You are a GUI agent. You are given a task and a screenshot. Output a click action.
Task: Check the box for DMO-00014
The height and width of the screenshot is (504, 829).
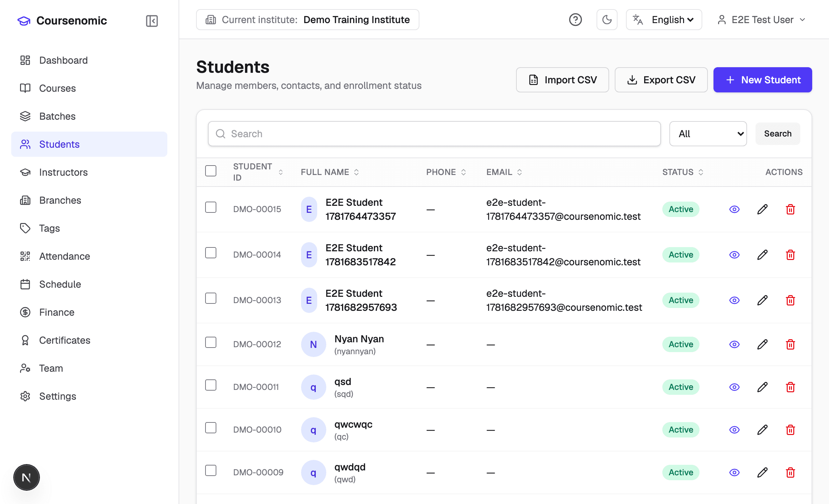tap(211, 253)
